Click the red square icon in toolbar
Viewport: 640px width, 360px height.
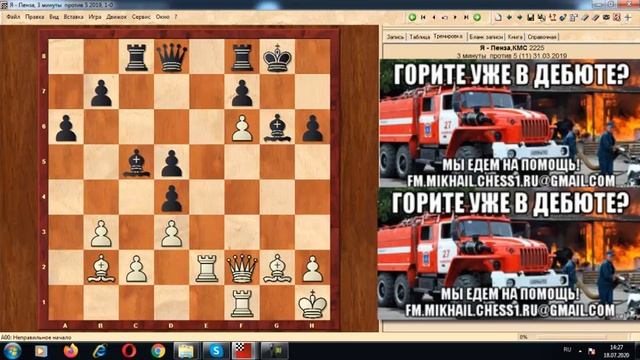click(x=617, y=18)
